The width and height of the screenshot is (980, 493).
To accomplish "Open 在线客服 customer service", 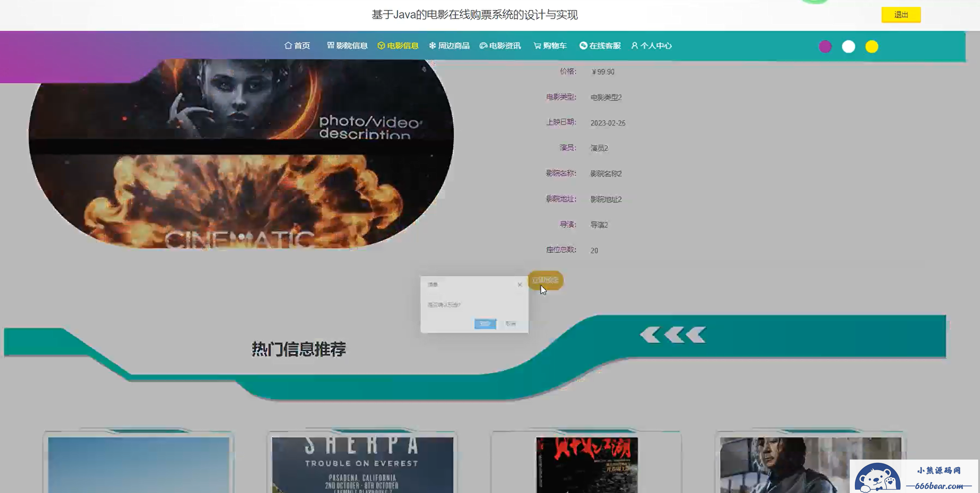I will [600, 45].
